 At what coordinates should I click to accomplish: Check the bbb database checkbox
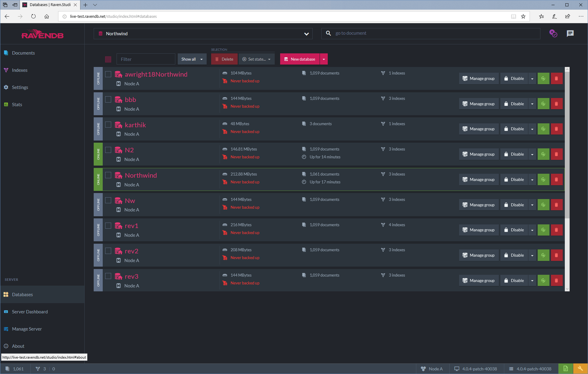click(x=108, y=100)
